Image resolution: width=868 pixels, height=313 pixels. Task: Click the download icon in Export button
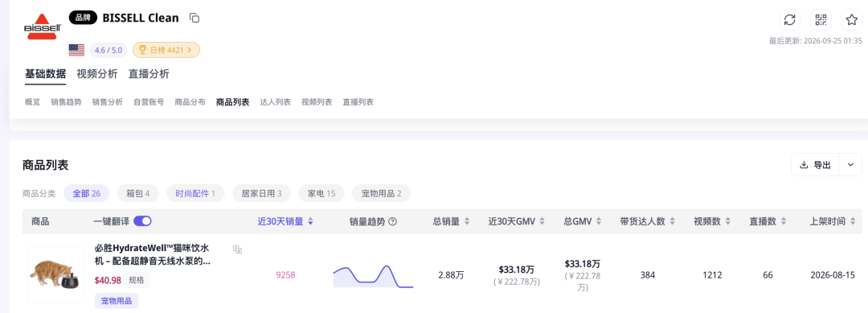pos(804,164)
